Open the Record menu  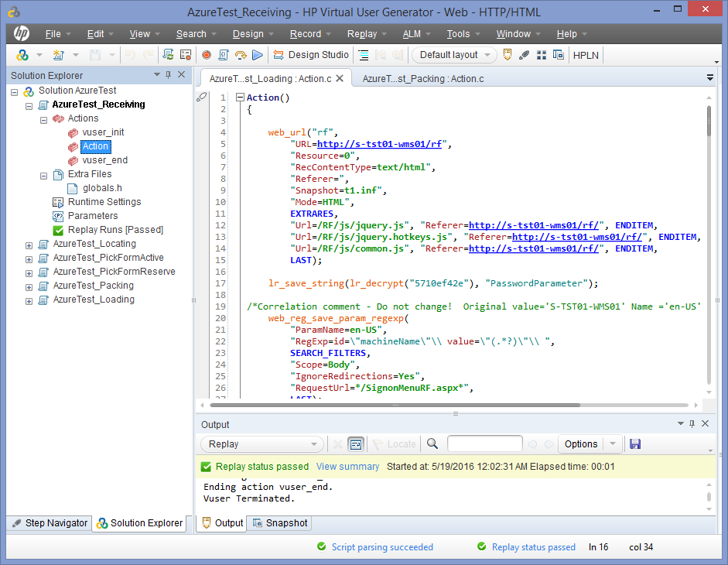point(310,34)
